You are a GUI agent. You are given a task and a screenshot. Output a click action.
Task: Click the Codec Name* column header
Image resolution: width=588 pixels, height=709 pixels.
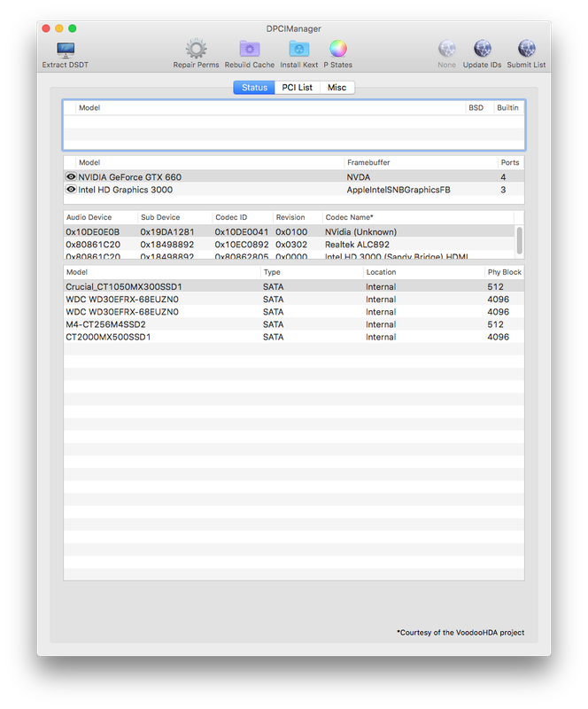coord(418,217)
